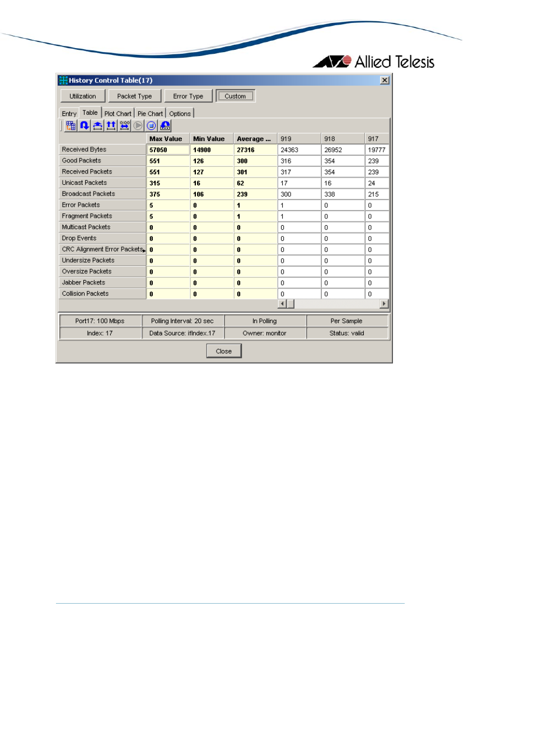
Task: Open the Error Type view
Action: pos(188,96)
